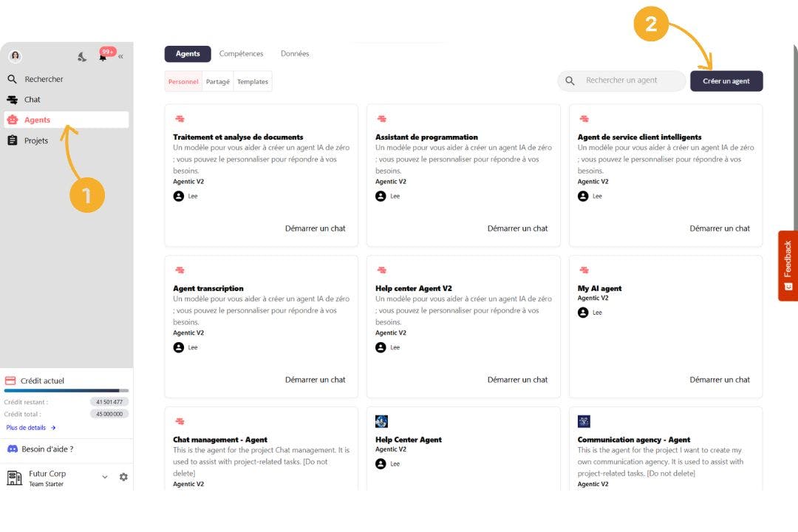Image resolution: width=798 pixels, height=532 pixels.
Task: Open the red Feedback side tab
Action: click(x=788, y=265)
